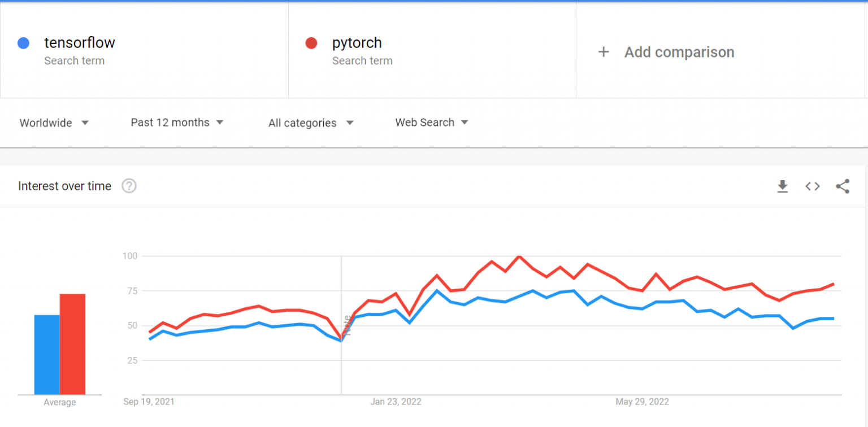Screen dimensions: 868x427
Task: Open the Web Search type dropdown
Action: point(431,122)
